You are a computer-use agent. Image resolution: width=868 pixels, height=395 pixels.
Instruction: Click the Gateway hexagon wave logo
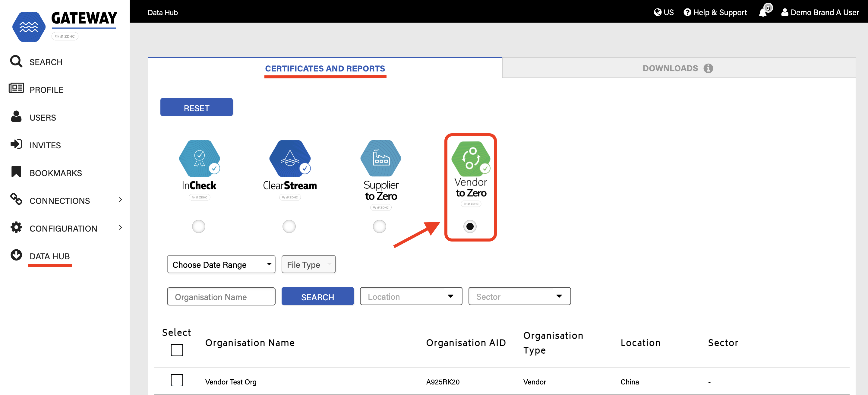point(29,27)
